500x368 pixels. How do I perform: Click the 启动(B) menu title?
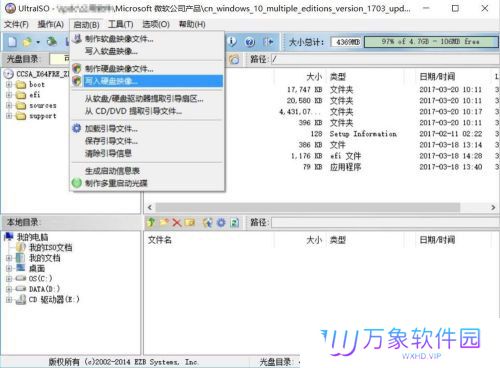[x=86, y=25]
